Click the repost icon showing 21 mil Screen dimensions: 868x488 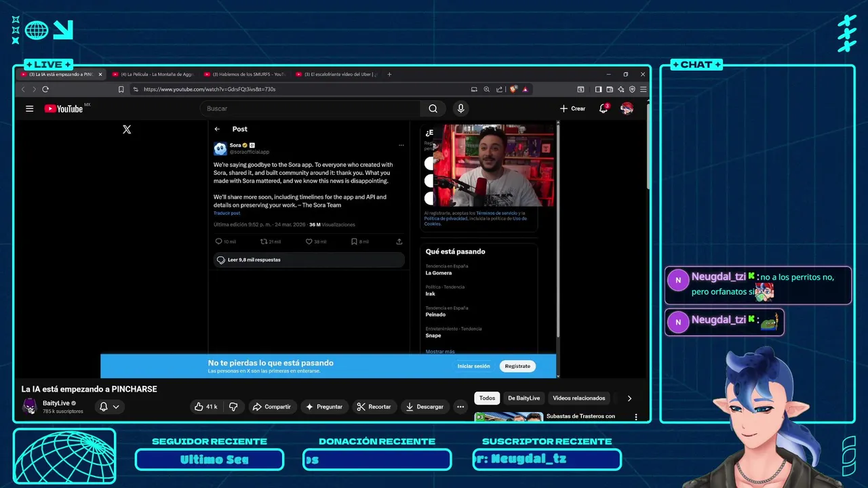[x=264, y=241]
